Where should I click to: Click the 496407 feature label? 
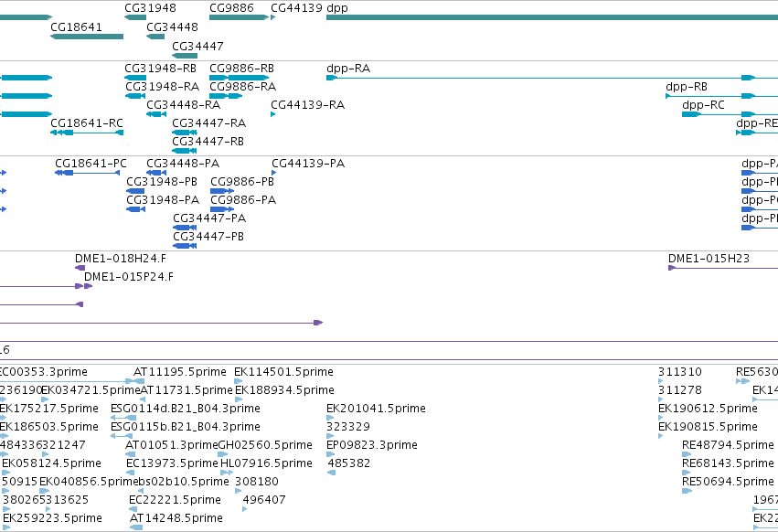[x=264, y=500]
